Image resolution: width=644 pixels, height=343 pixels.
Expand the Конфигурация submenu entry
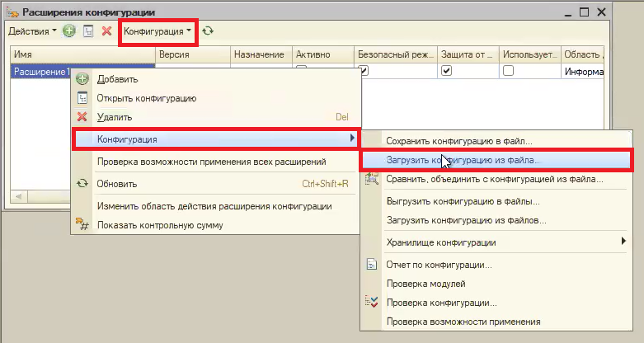point(216,139)
